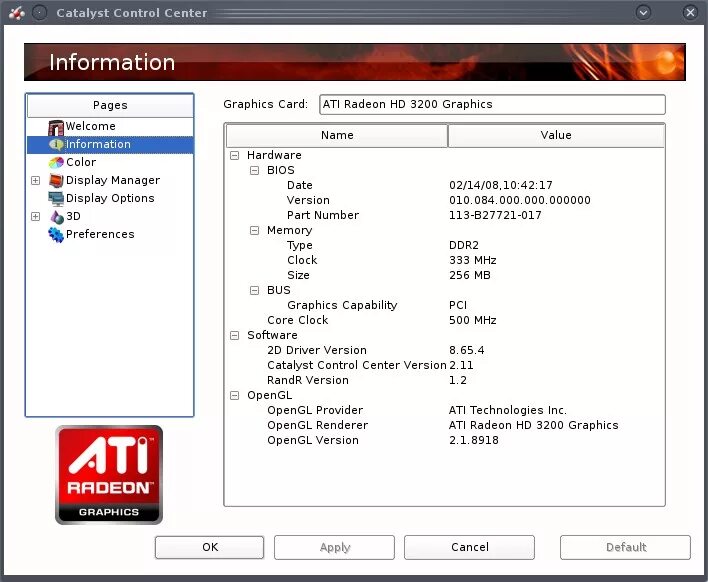Screen dimensions: 708x582
Task: Select Welcome in the Pages list
Action: [x=90, y=126]
